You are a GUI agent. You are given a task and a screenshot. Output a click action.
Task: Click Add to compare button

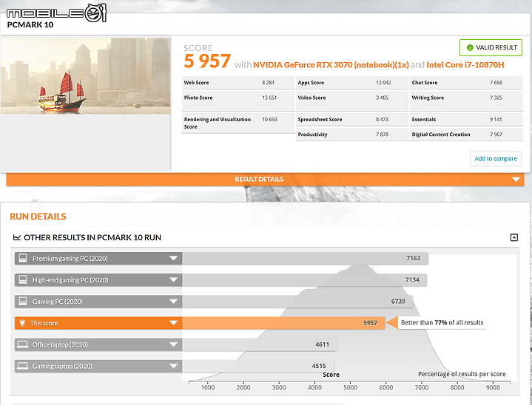pyautogui.click(x=495, y=159)
